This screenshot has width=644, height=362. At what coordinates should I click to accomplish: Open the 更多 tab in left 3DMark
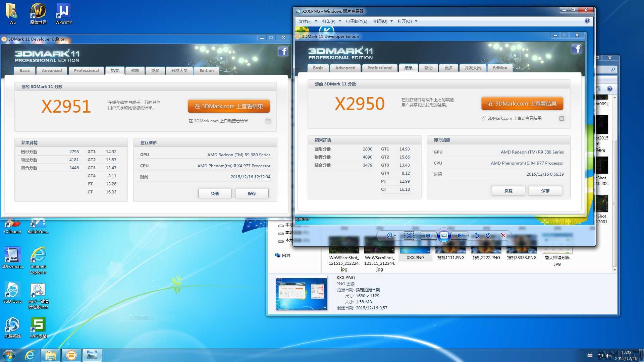pyautogui.click(x=155, y=71)
